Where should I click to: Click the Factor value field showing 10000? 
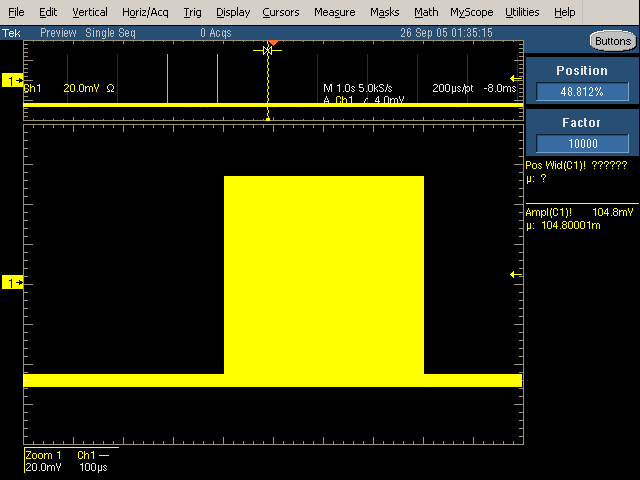click(x=581, y=143)
